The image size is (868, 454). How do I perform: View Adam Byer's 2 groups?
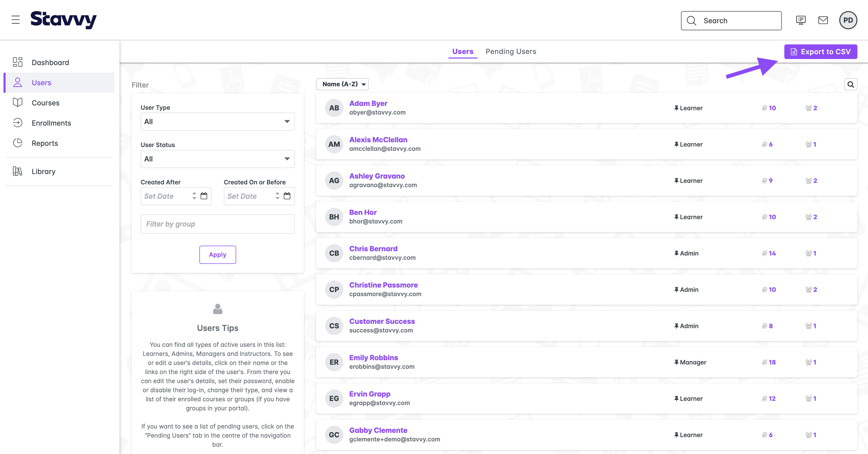pyautogui.click(x=811, y=108)
